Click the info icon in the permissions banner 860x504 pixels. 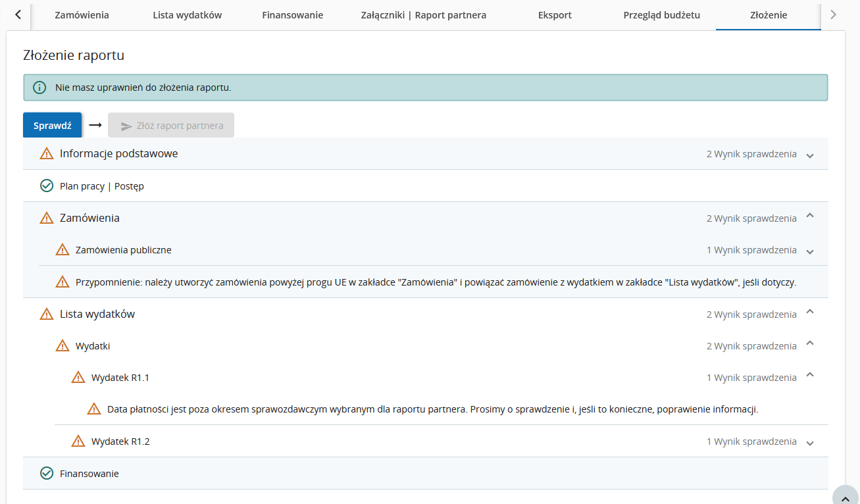pyautogui.click(x=40, y=88)
